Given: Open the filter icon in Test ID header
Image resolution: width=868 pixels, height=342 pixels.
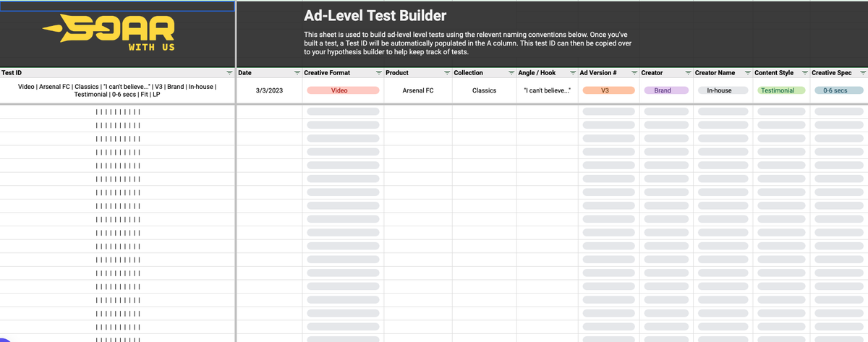Looking at the screenshot, I should [x=229, y=73].
